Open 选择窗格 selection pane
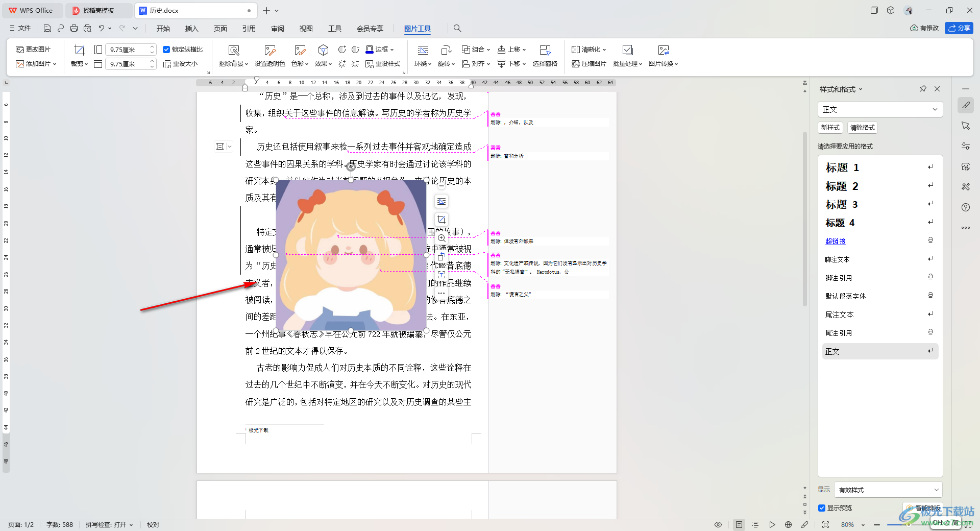 pyautogui.click(x=545, y=56)
